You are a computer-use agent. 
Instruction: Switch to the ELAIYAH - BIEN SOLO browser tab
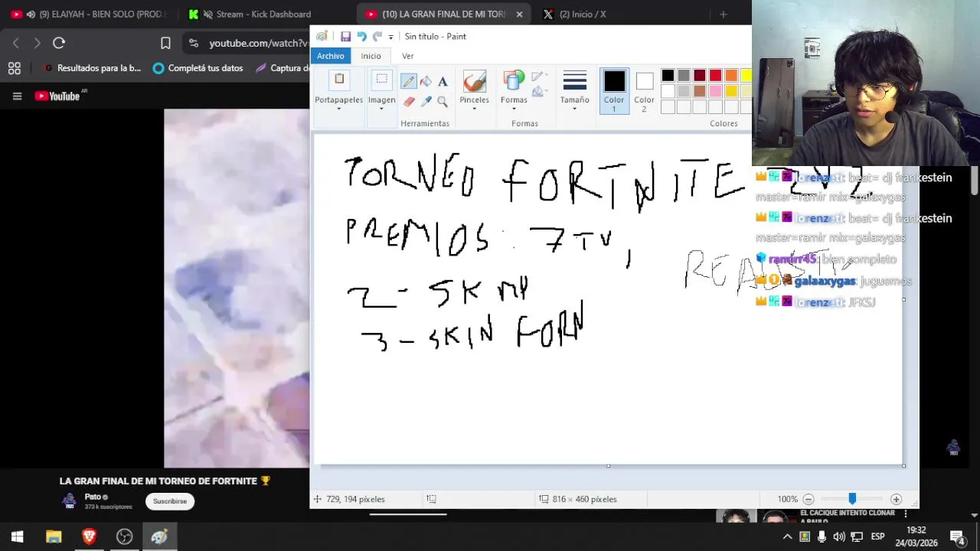tap(92, 14)
